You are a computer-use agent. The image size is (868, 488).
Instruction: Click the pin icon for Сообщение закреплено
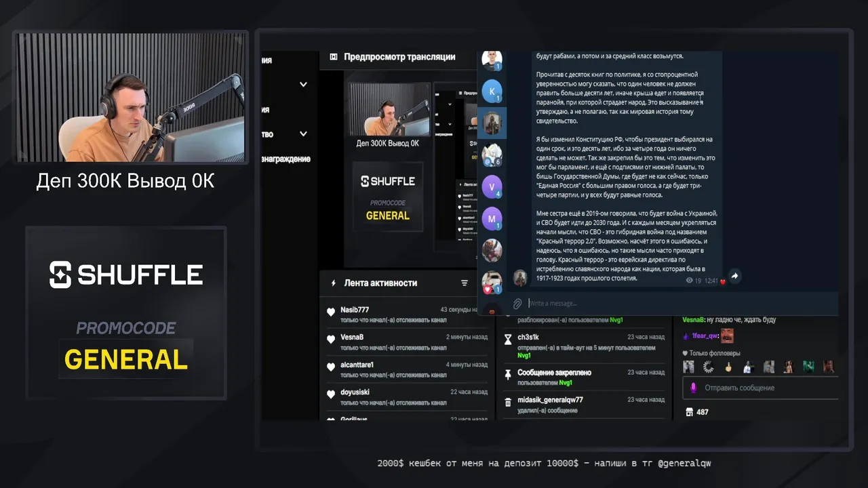(x=508, y=375)
